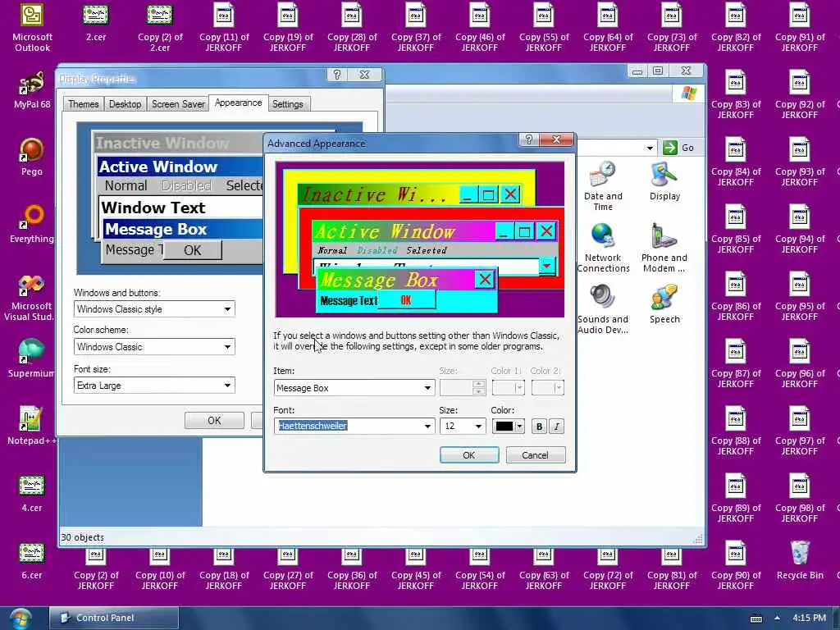Show hidden system tray icons arrow

coord(777,618)
